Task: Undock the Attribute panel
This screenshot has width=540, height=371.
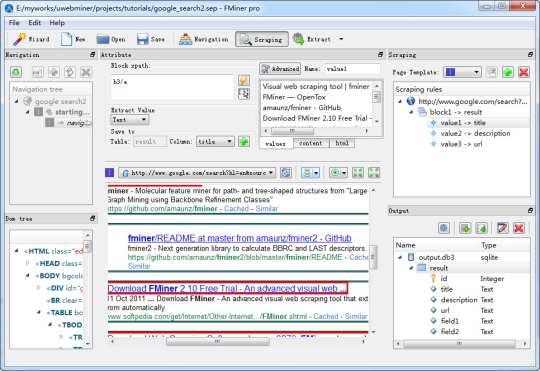Action: click(x=380, y=55)
